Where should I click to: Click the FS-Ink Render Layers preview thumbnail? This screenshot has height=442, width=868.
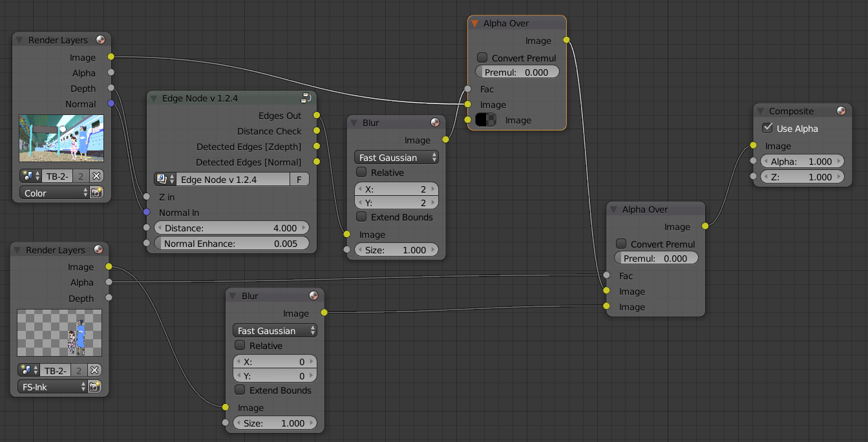(59, 332)
